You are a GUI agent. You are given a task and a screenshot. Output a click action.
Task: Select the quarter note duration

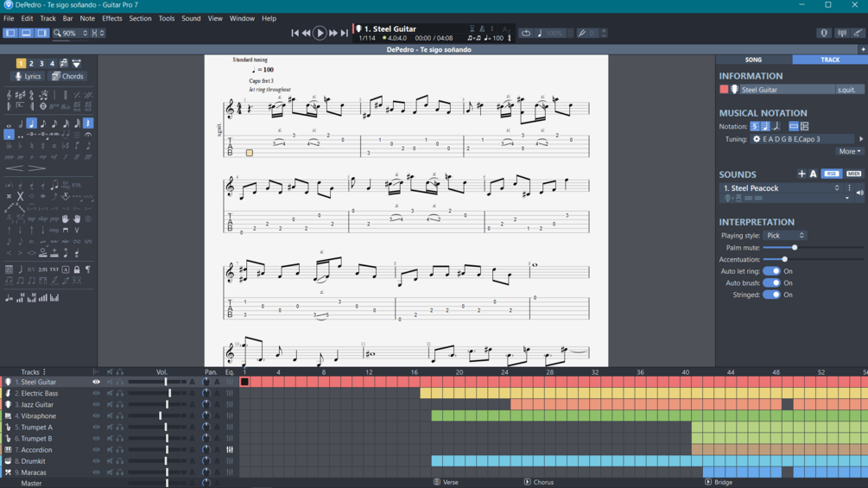pyautogui.click(x=32, y=124)
